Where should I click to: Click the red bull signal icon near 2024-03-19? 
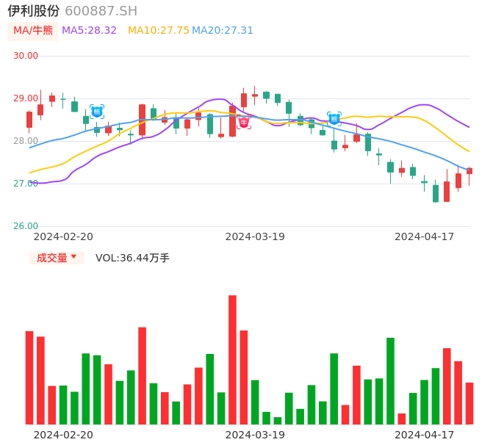244,122
